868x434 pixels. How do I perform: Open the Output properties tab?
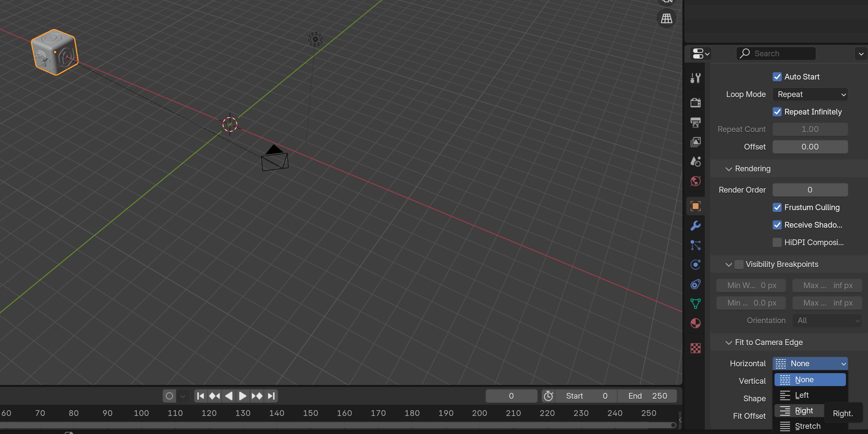[x=696, y=122]
